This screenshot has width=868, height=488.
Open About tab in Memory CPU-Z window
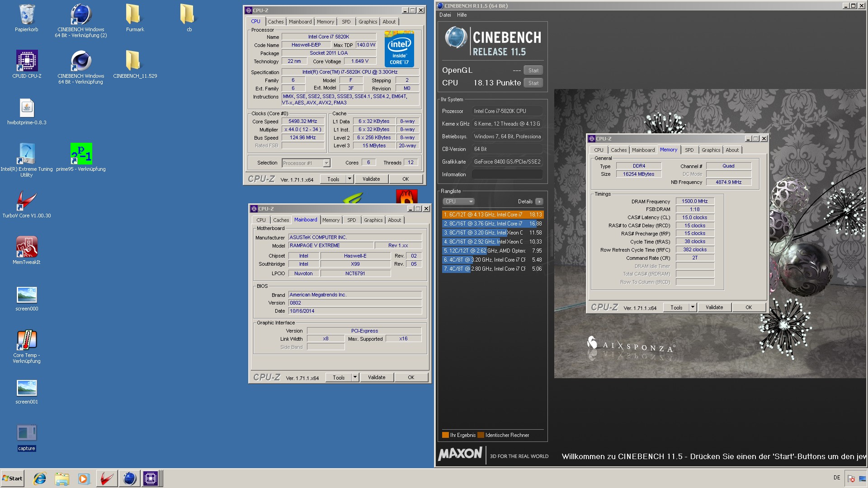(x=732, y=150)
